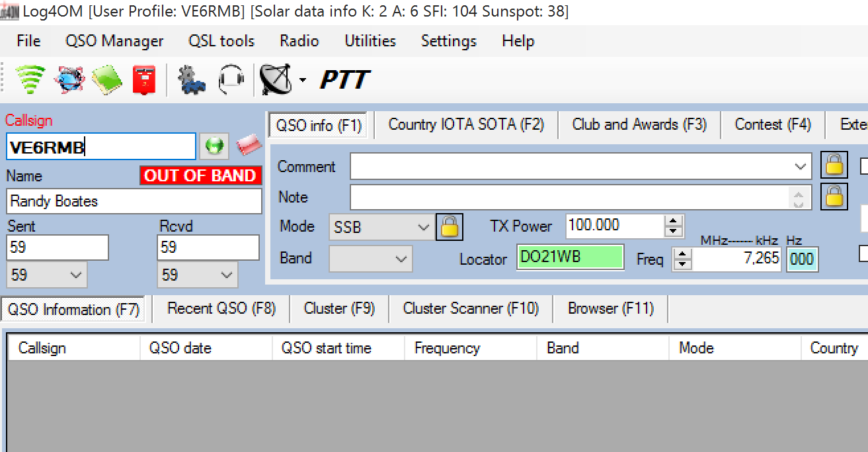
Task: Open the Utilities menu
Action: (370, 41)
